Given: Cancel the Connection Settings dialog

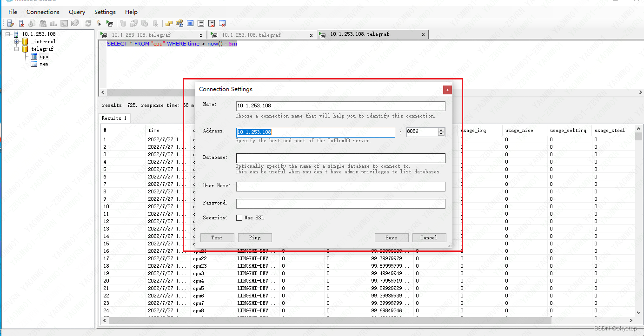Looking at the screenshot, I should coord(429,237).
